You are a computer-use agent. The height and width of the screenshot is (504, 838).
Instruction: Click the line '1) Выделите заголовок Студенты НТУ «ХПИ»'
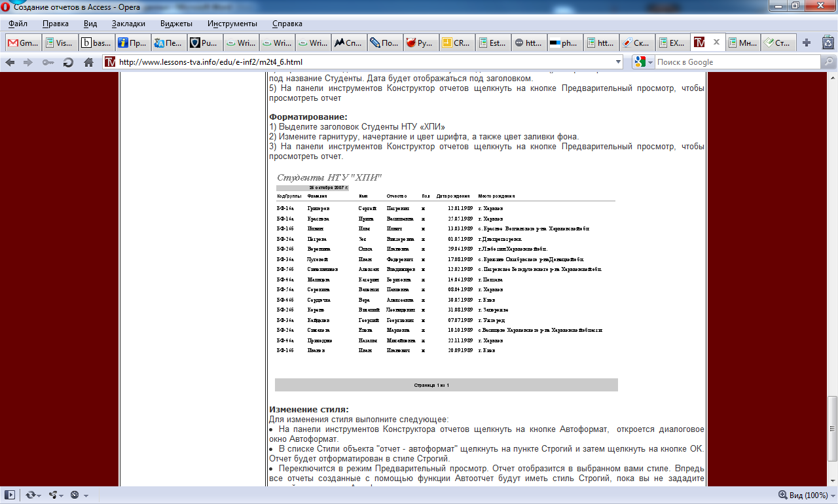coord(357,126)
